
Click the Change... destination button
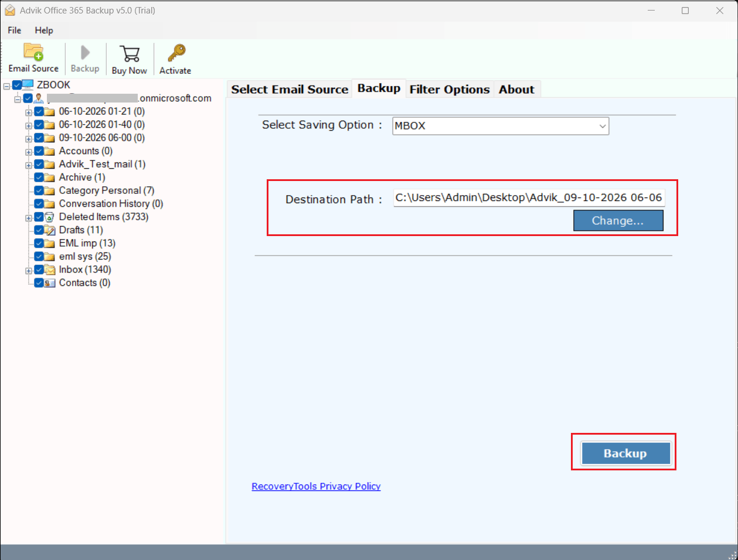(x=618, y=221)
